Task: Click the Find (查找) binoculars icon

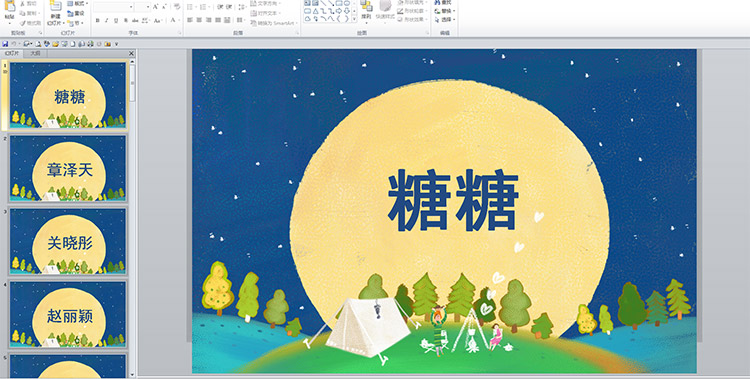Action: [x=438, y=2]
